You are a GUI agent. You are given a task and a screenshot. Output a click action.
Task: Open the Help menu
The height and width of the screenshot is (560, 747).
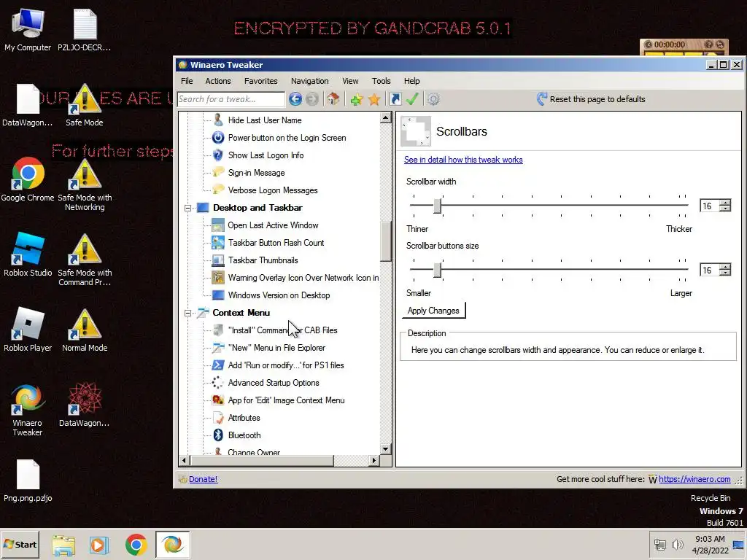tap(411, 81)
